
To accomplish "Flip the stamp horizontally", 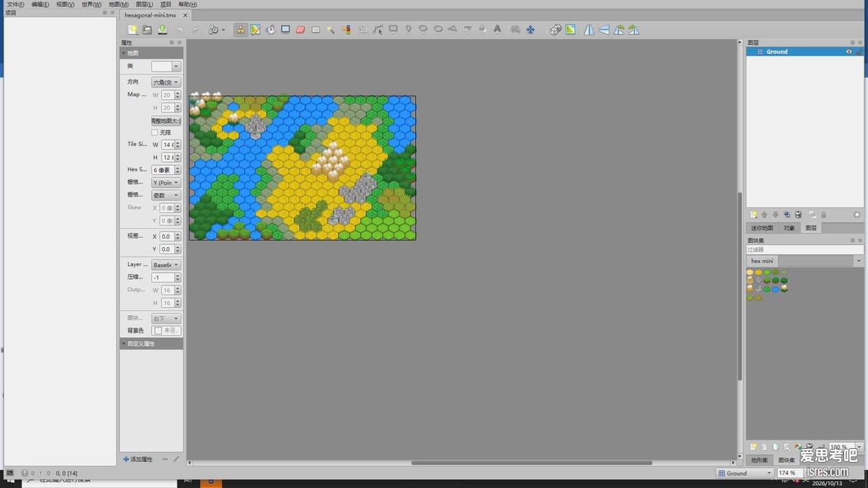I will pos(589,30).
